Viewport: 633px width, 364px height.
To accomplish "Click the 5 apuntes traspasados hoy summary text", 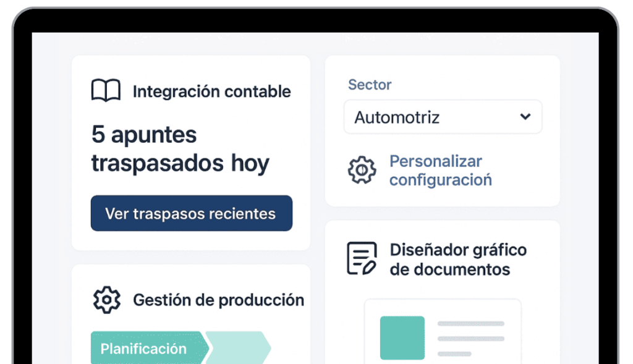I will pyautogui.click(x=180, y=149).
